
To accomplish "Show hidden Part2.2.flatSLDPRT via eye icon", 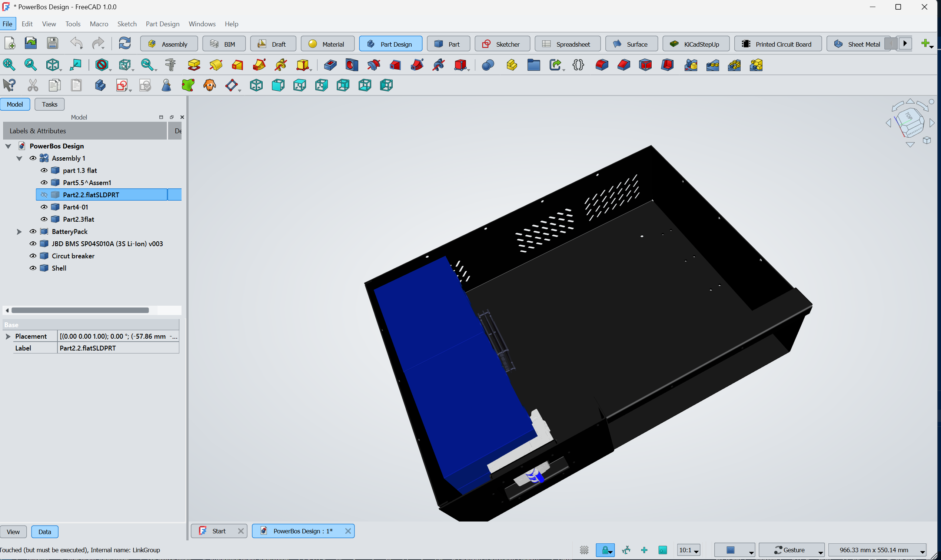I will click(x=44, y=195).
